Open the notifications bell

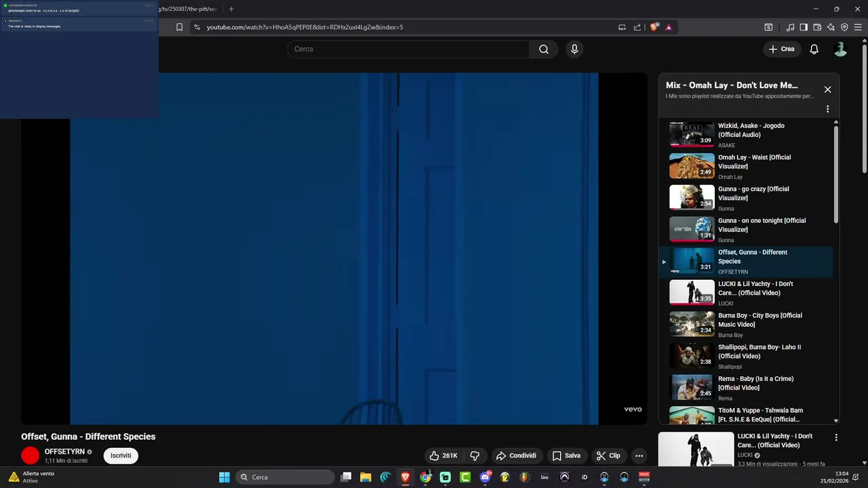click(x=814, y=49)
